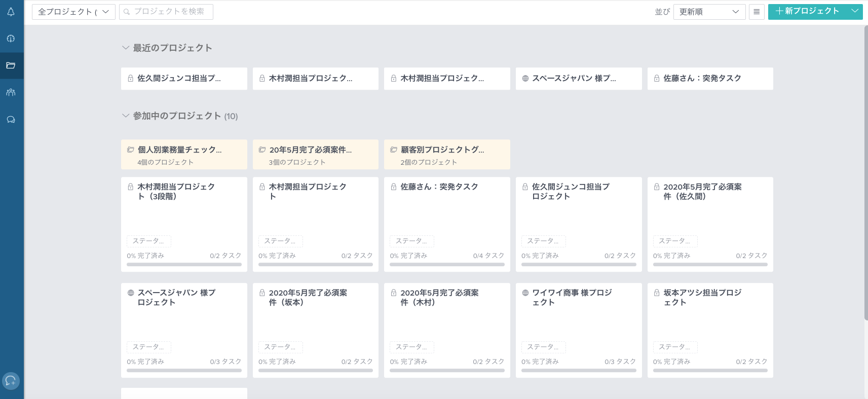Image resolution: width=868 pixels, height=399 pixels.
Task: Click the lock icon on 木村潤担当プロジェクト（3段階） card
Action: click(x=131, y=187)
